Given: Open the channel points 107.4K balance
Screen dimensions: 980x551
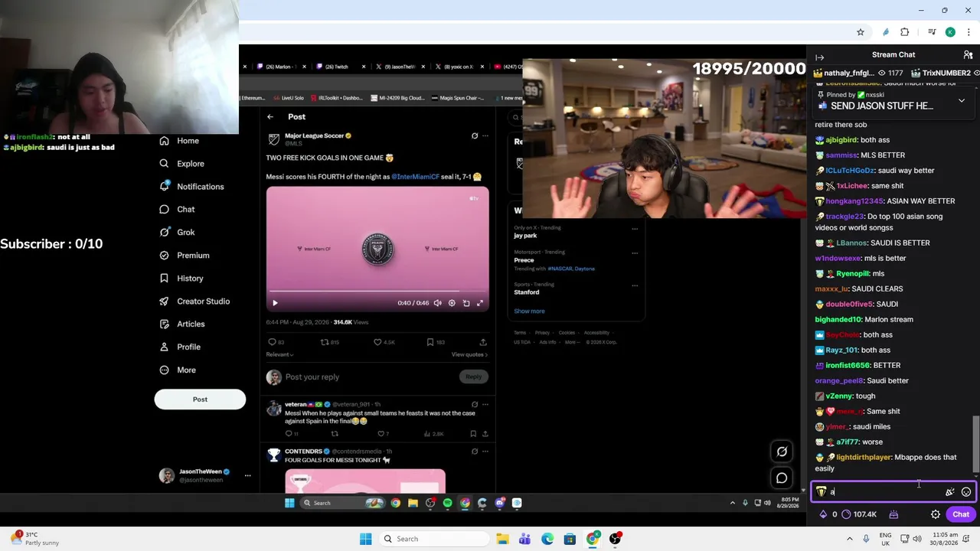Looking at the screenshot, I should click(858, 514).
